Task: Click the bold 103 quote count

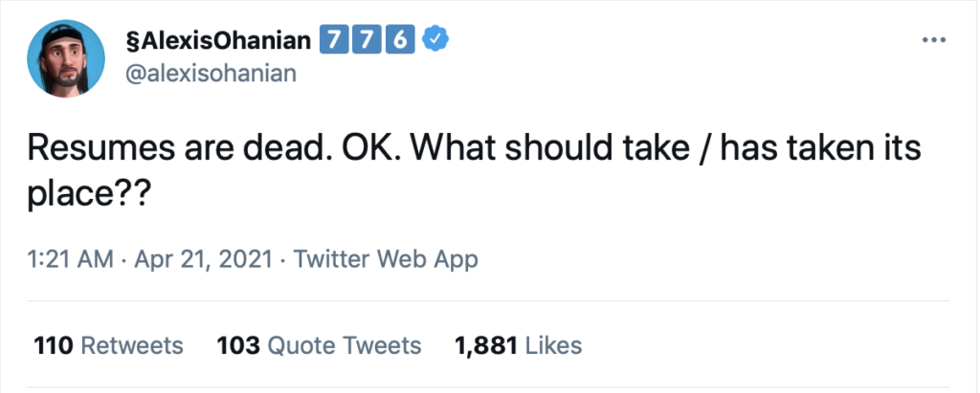Action: pos(238,344)
